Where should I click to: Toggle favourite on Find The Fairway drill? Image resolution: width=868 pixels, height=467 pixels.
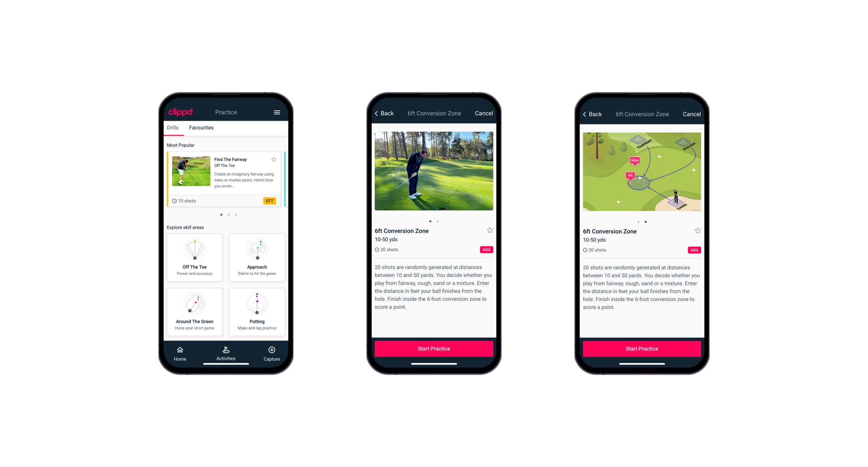pyautogui.click(x=274, y=159)
